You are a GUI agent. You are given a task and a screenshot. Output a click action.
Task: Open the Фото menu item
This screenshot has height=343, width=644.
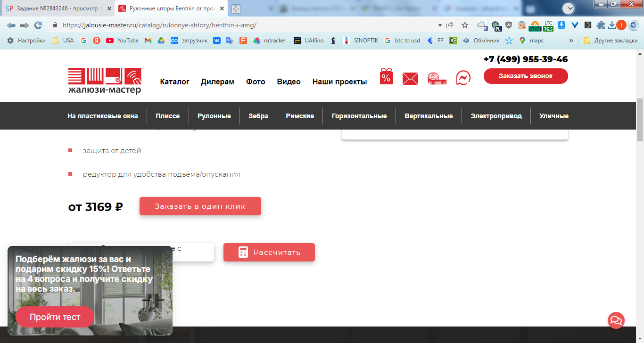pyautogui.click(x=256, y=82)
